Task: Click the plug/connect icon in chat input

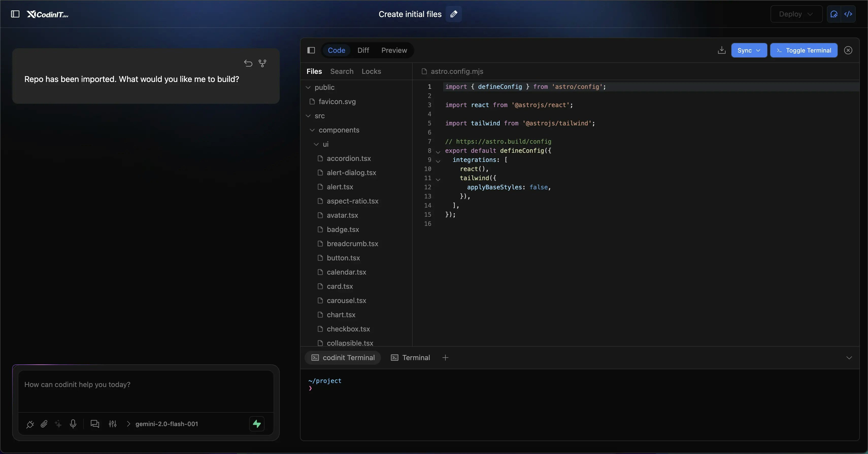Action: pos(30,424)
